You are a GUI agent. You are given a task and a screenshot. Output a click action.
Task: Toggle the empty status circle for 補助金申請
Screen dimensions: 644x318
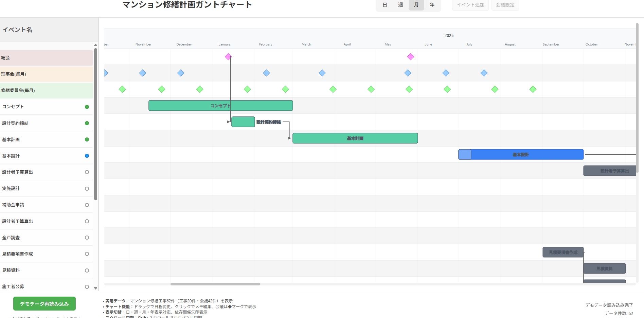click(87, 205)
